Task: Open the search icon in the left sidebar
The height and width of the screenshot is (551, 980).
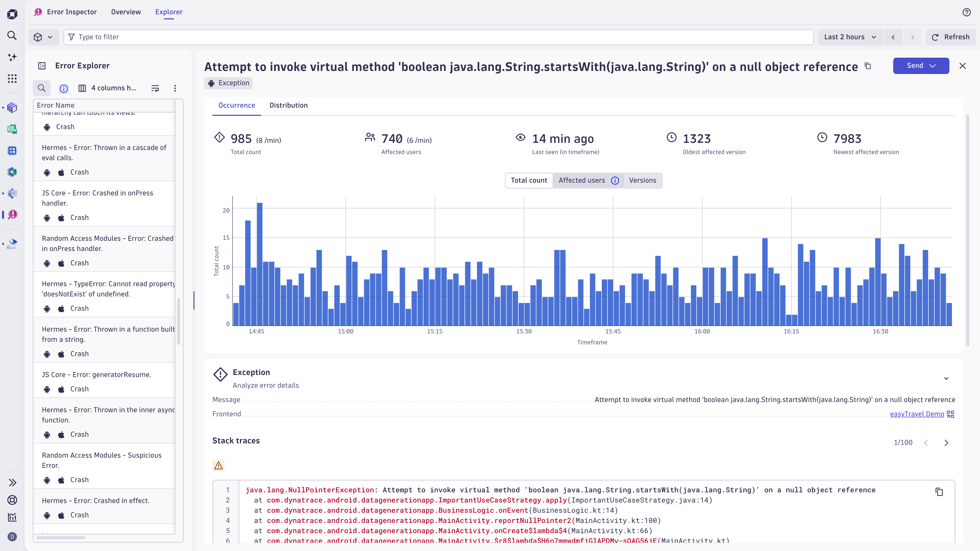Action: click(x=12, y=35)
